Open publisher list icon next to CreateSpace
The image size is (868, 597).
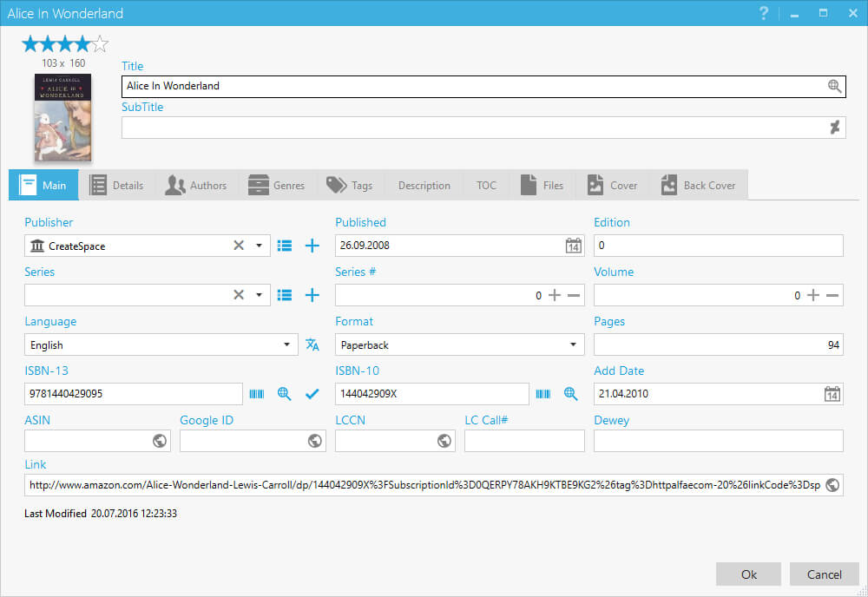pyautogui.click(x=284, y=246)
